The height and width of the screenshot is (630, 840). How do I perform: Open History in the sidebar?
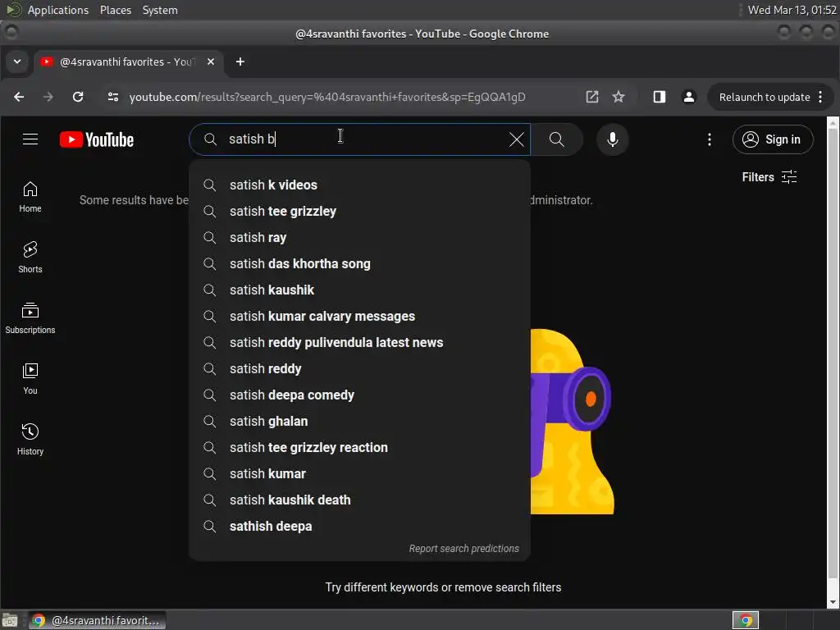pyautogui.click(x=30, y=439)
